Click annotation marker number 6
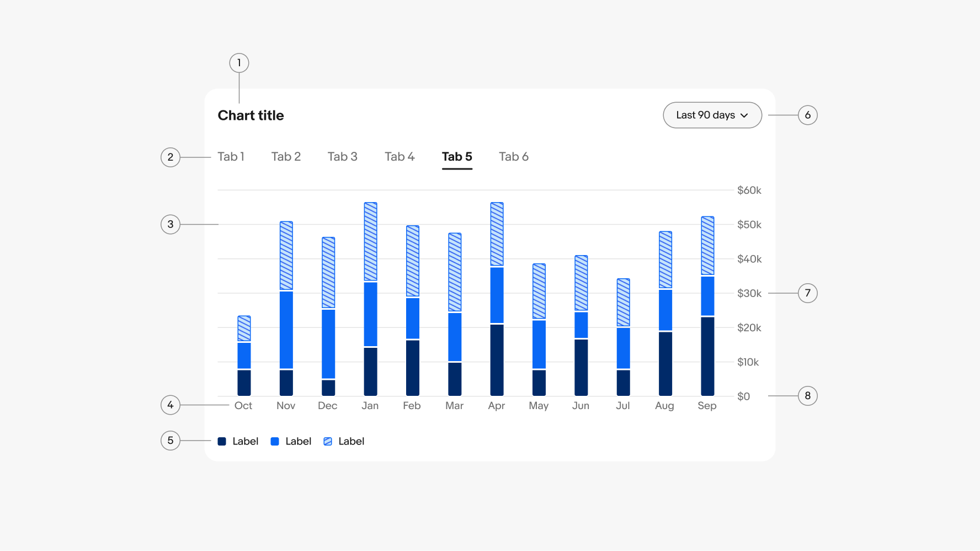 tap(807, 115)
